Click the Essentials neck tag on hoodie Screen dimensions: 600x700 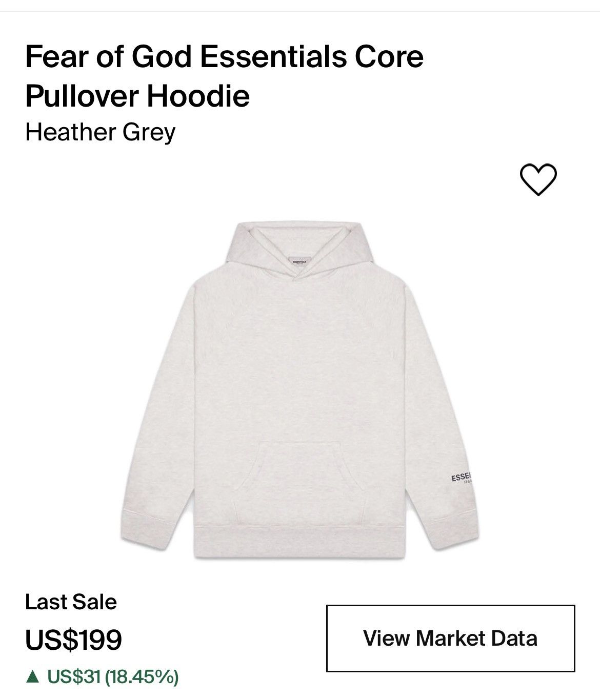pos(299,261)
